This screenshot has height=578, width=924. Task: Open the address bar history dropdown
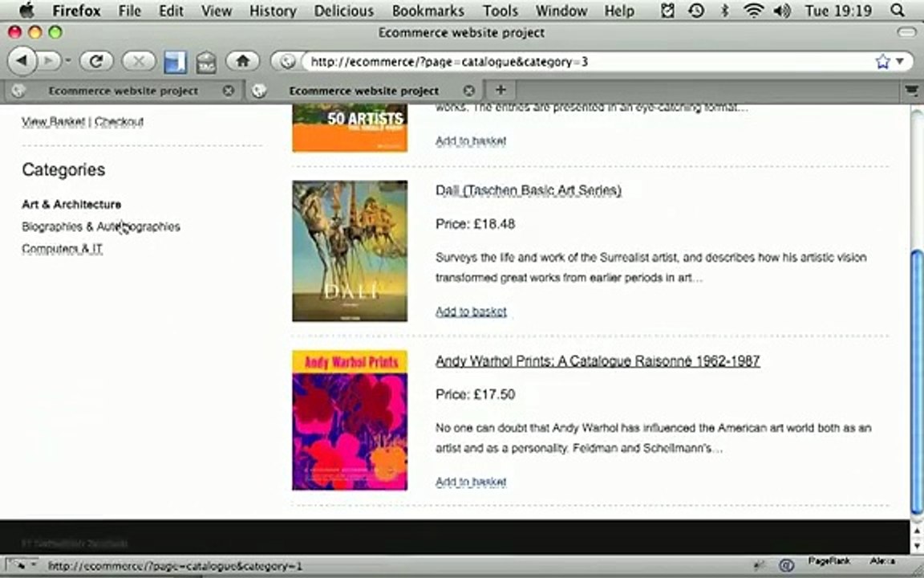click(900, 61)
